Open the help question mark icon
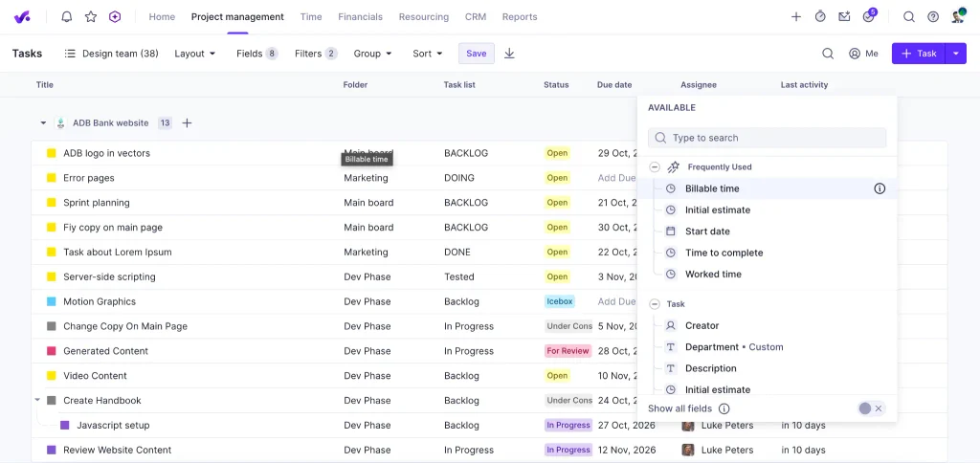Screen dimensions: 980x463 (x=932, y=17)
